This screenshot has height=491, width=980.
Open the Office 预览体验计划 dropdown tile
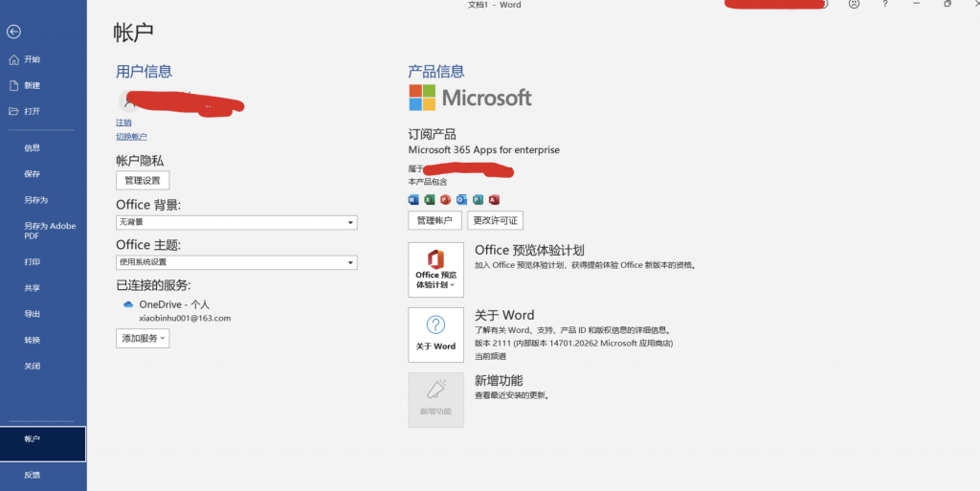click(436, 270)
